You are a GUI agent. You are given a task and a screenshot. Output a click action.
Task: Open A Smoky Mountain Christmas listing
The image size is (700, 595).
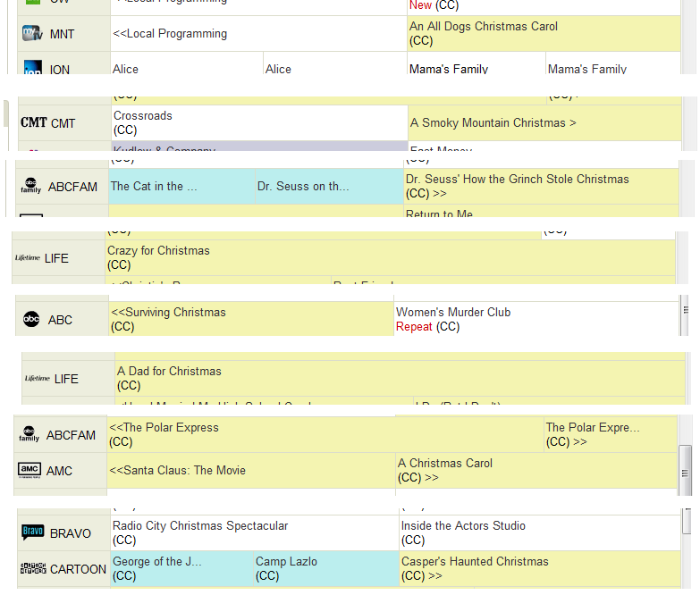544,122
